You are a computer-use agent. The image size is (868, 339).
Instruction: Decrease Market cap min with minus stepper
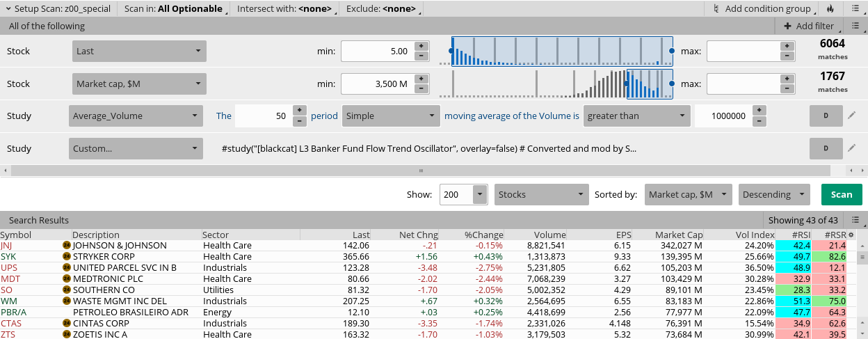(421, 88)
